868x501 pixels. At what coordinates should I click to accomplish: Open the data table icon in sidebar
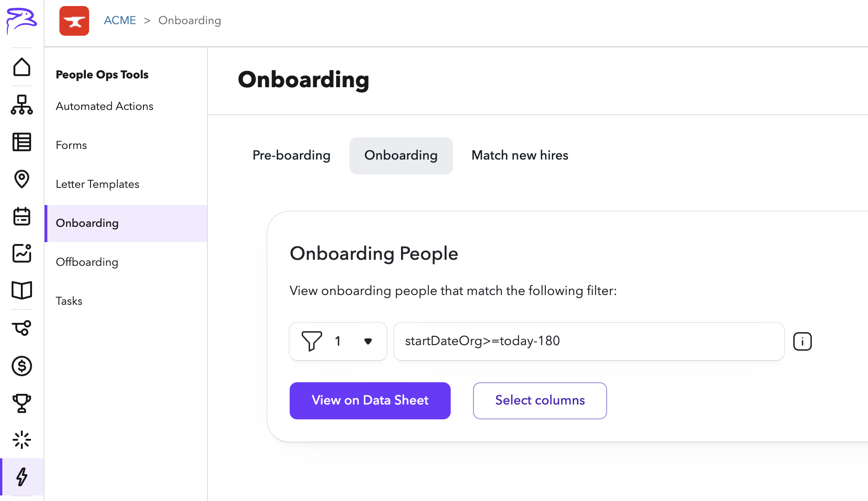click(21, 142)
